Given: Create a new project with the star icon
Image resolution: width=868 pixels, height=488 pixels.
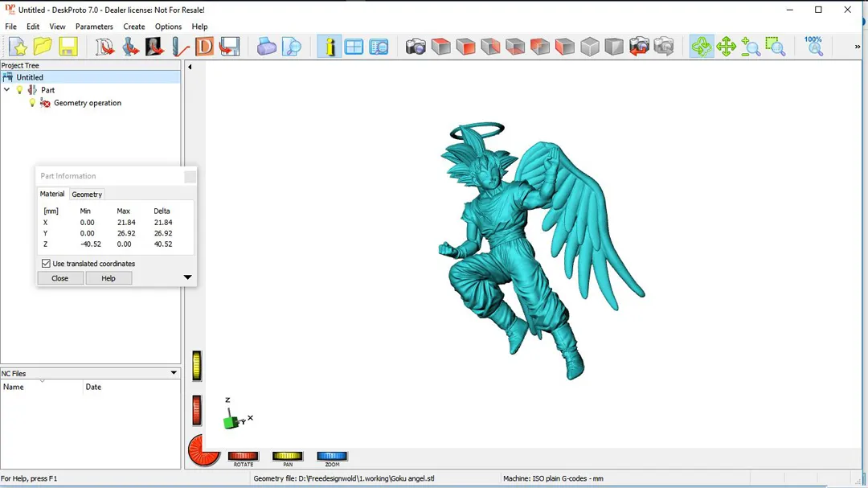Looking at the screenshot, I should (18, 47).
